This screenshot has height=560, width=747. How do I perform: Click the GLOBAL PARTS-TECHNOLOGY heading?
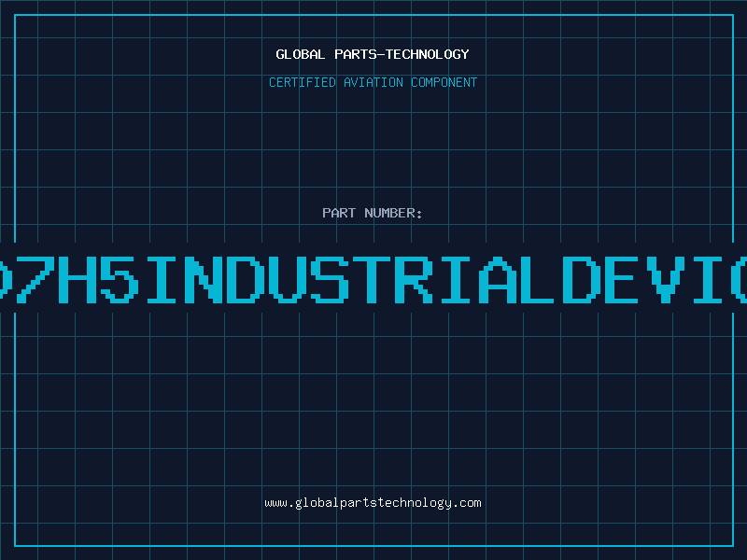point(373,54)
